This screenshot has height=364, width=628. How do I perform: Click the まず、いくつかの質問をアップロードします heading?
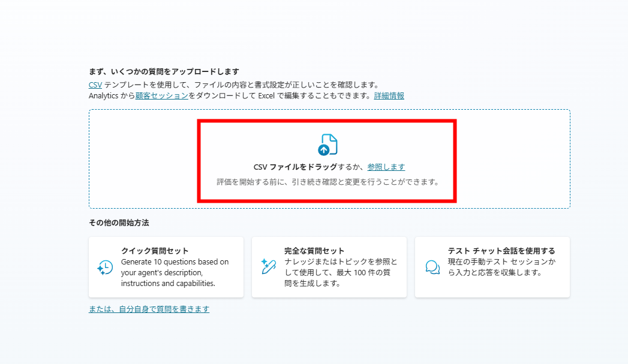pos(164,72)
